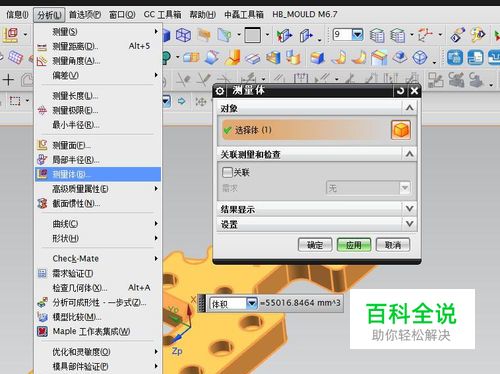500x374 pixels.
Task: Toggle the 关联 checkbox
Action: coord(227,172)
